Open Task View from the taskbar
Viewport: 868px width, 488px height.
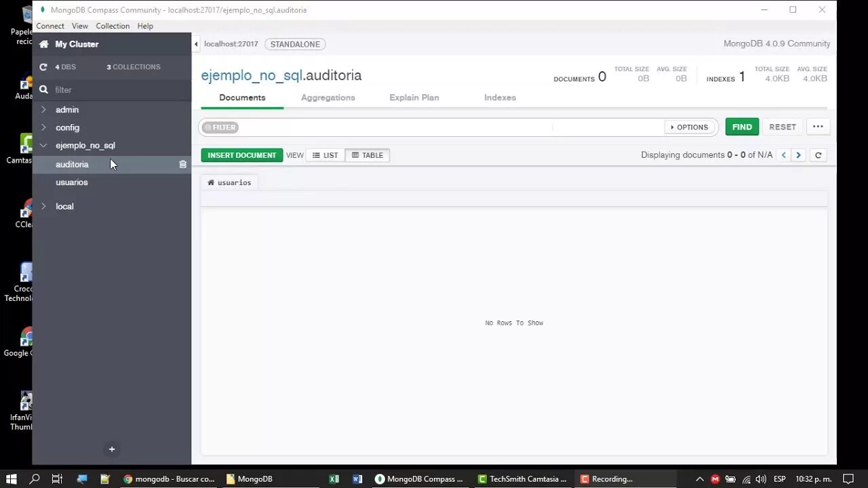(x=57, y=479)
